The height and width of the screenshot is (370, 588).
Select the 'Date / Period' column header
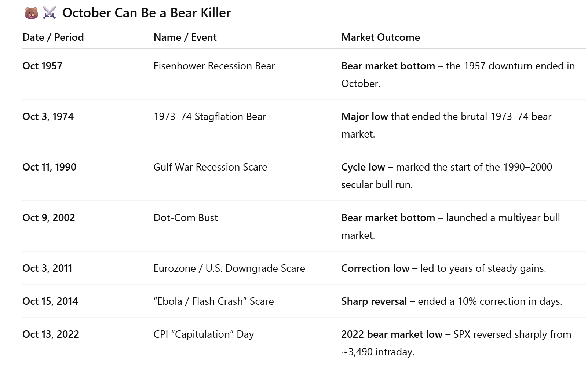(x=53, y=37)
